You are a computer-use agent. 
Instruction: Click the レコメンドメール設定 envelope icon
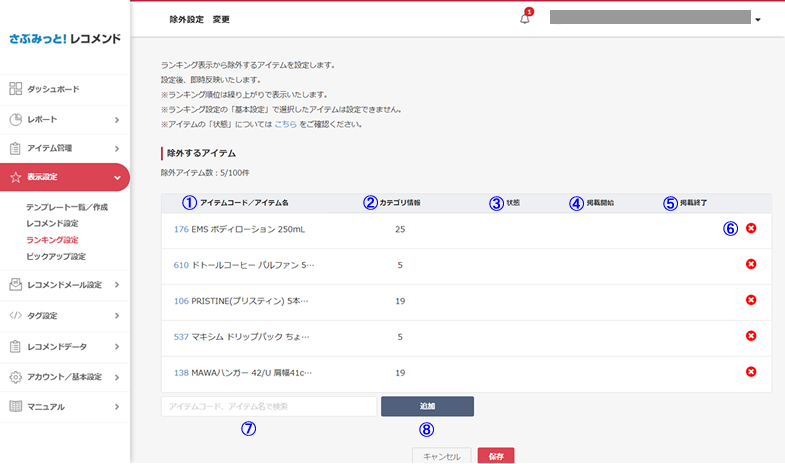click(x=16, y=285)
